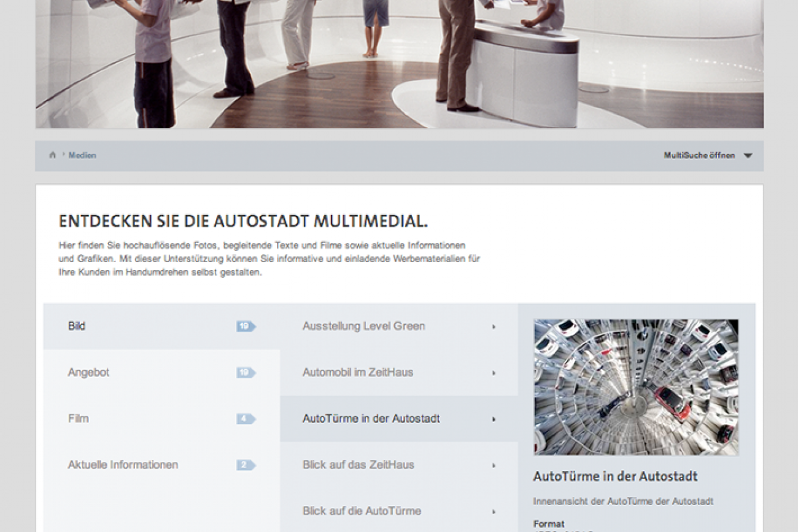Screen dimensions: 798x532
Task: Click the MultiSuche öffnen text
Action: (699, 156)
